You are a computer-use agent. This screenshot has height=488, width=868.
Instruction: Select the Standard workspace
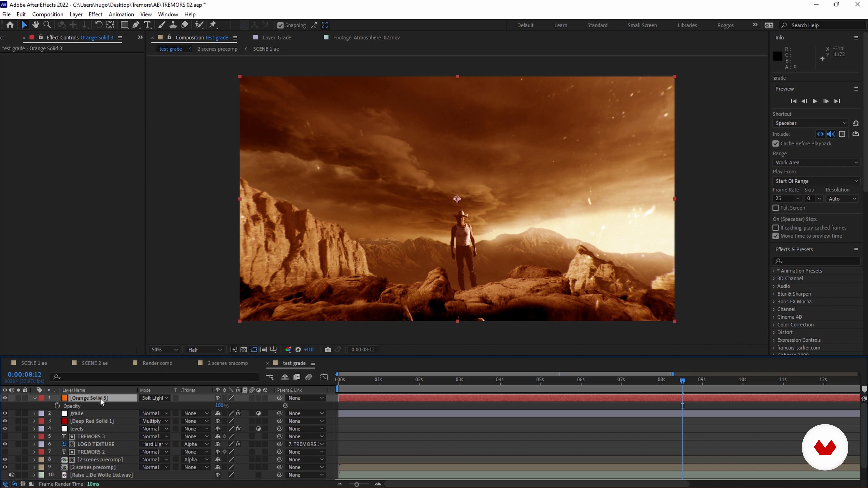click(x=597, y=25)
